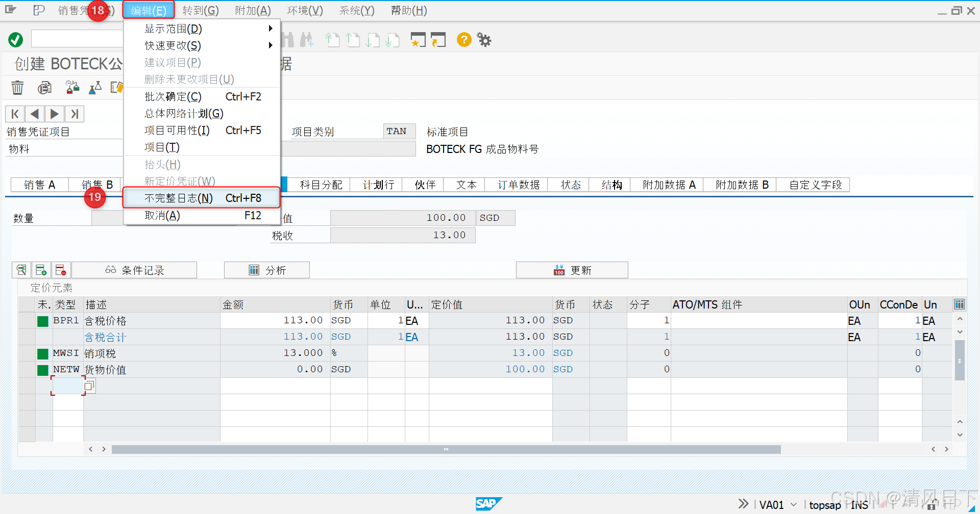Open table column settings grid icon
980x514 pixels.
tap(959, 304)
